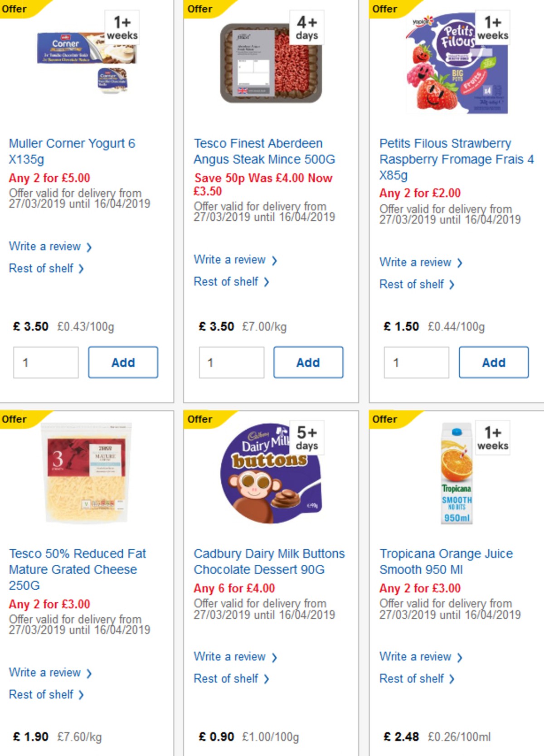The image size is (544, 756).
Task: Open Muller Corner Yogurt product page
Action: [x=72, y=151]
